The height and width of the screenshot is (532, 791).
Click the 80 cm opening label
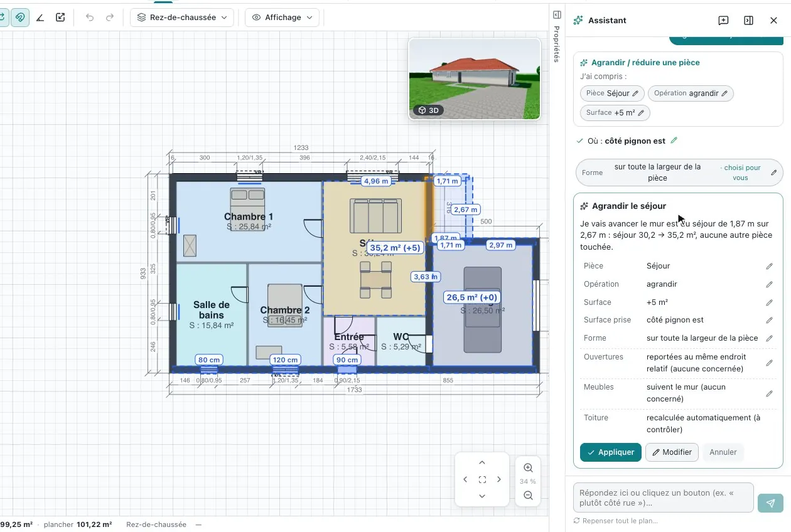coord(208,360)
